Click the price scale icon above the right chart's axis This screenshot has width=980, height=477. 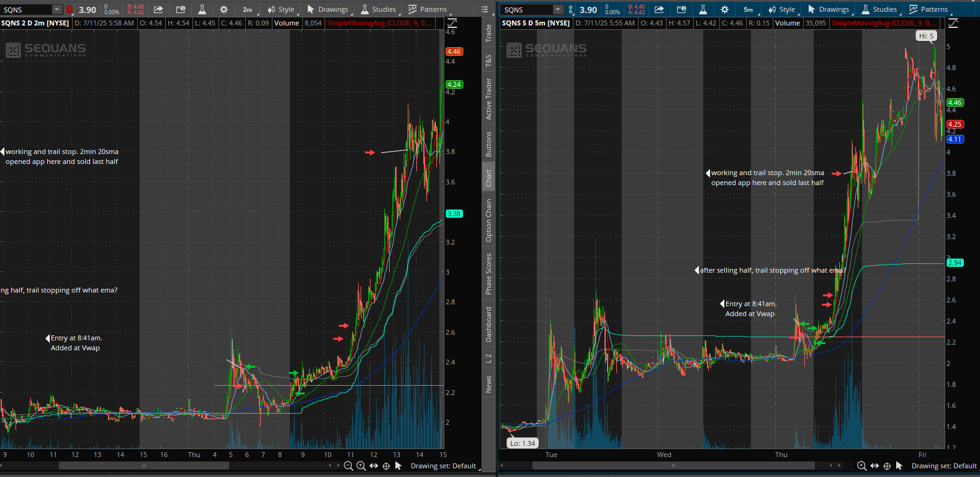(x=953, y=23)
